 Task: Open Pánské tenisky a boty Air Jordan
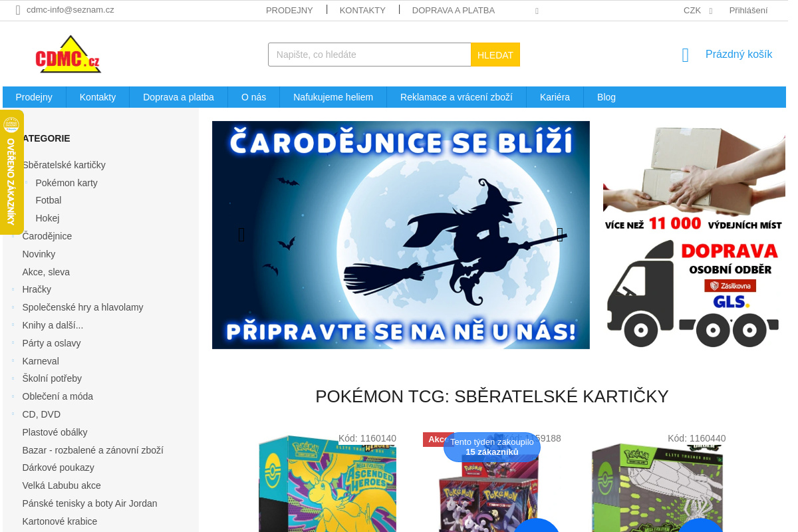[x=90, y=503]
